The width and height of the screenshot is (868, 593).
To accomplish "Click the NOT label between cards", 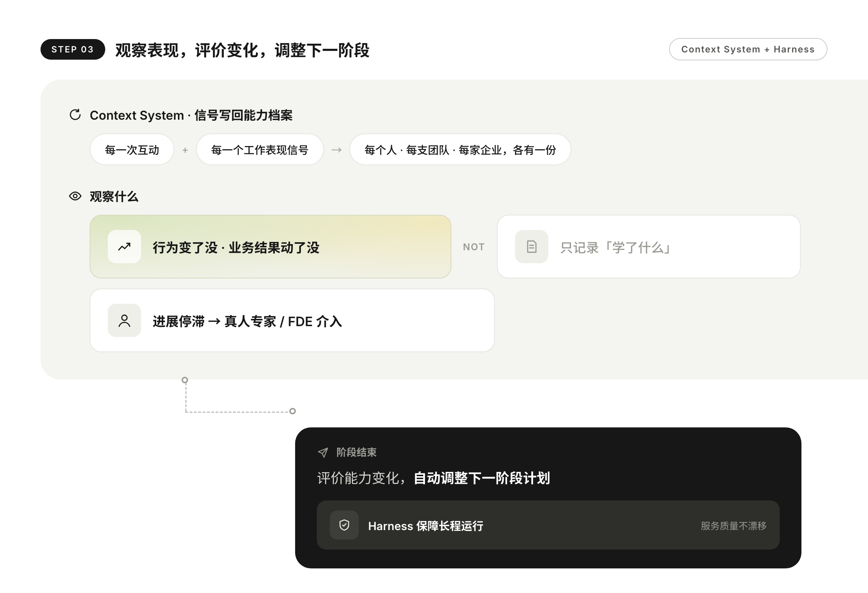I will click(x=473, y=247).
